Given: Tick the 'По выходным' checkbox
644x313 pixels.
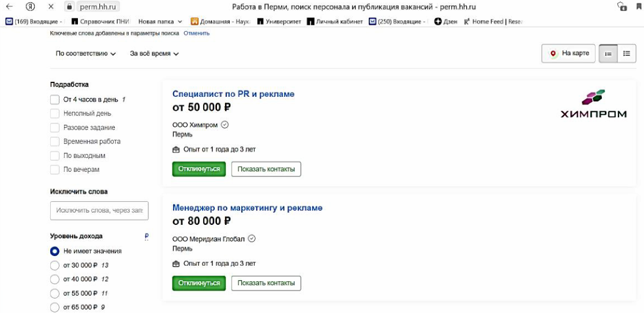Looking at the screenshot, I should (55, 156).
